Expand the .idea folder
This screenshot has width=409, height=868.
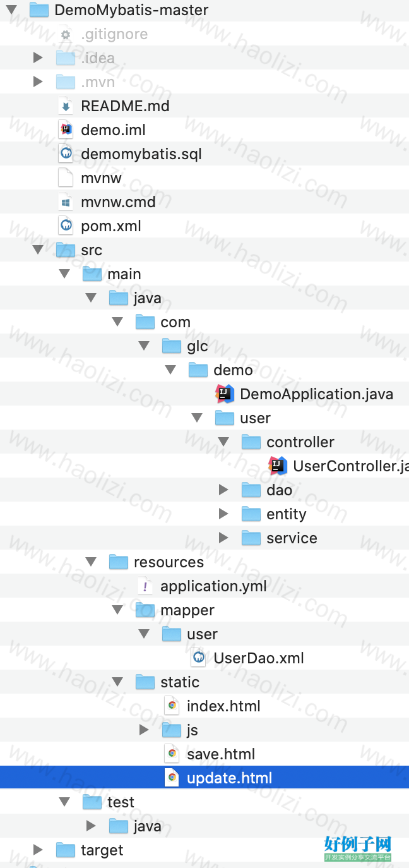click(38, 58)
